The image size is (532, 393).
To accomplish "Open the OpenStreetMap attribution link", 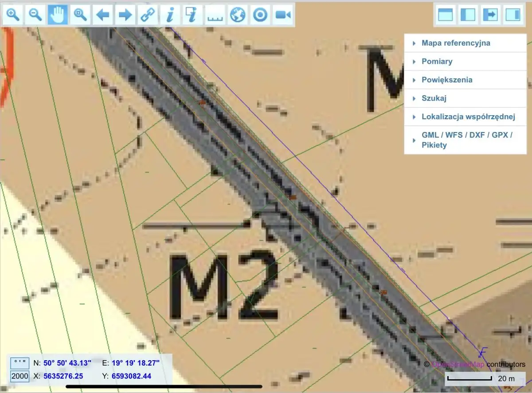I will (458, 364).
